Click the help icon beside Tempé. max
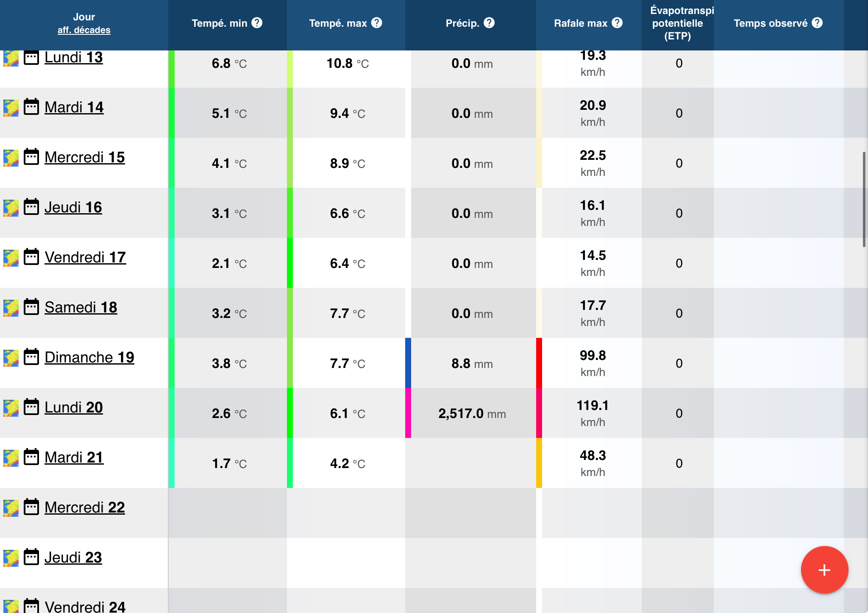Screen dimensions: 868x613 tap(376, 23)
